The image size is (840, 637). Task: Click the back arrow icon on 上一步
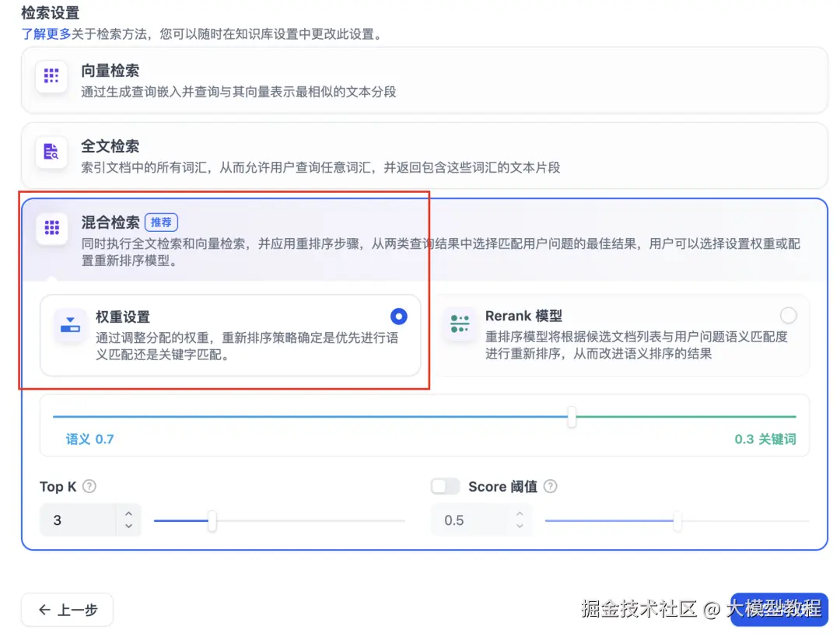pyautogui.click(x=45, y=611)
